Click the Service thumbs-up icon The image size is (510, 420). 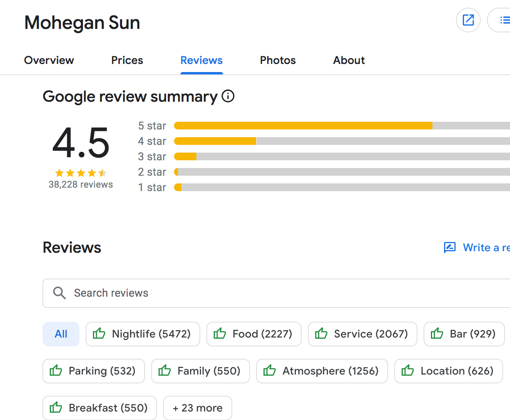(321, 333)
